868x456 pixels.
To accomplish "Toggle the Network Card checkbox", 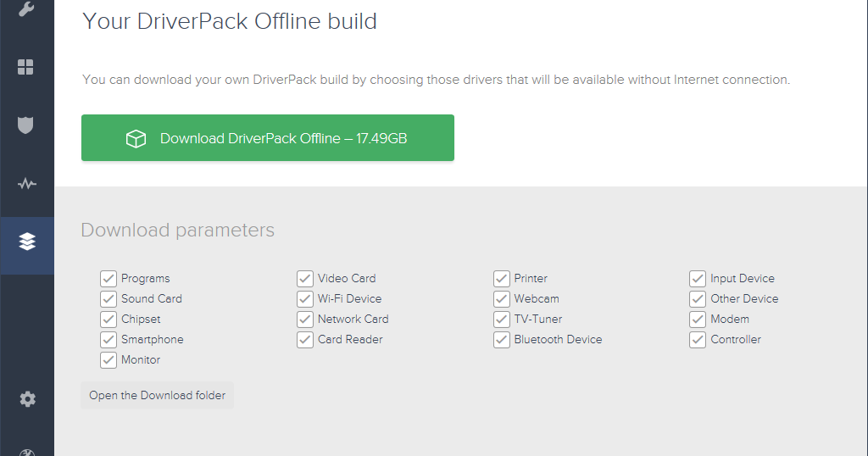I will click(305, 320).
